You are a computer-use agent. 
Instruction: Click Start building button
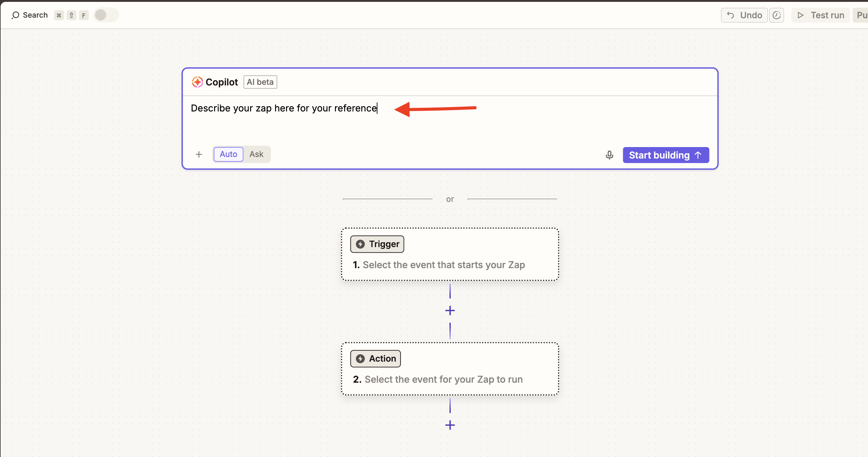coord(666,155)
